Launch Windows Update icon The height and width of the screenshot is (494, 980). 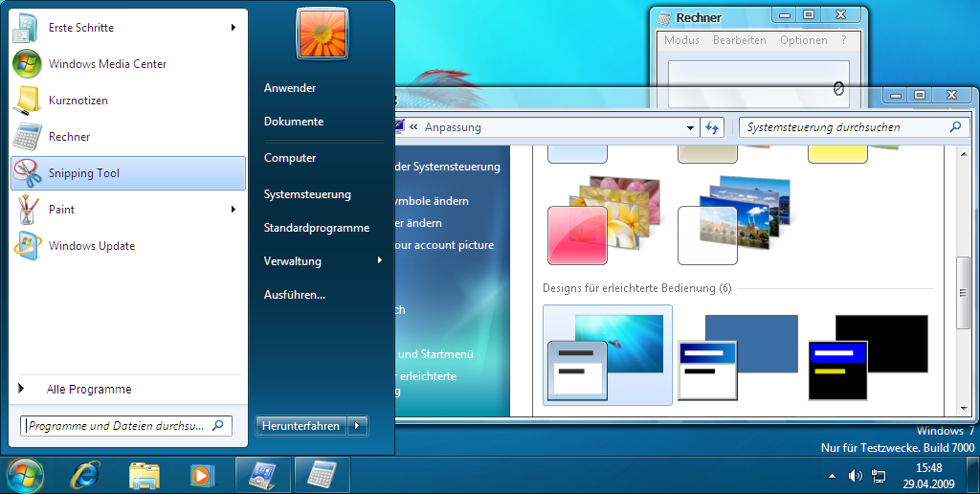point(27,246)
